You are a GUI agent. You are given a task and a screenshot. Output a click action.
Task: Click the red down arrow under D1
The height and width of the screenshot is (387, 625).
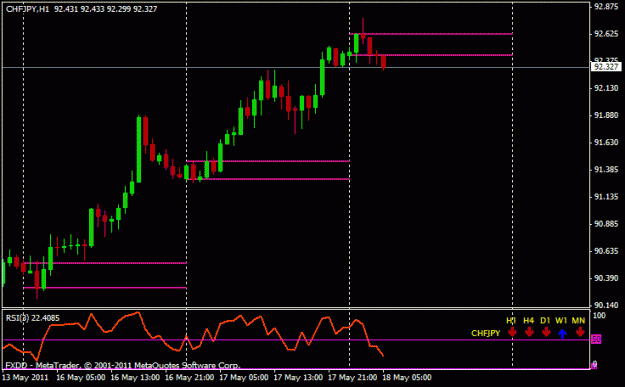[x=546, y=332]
